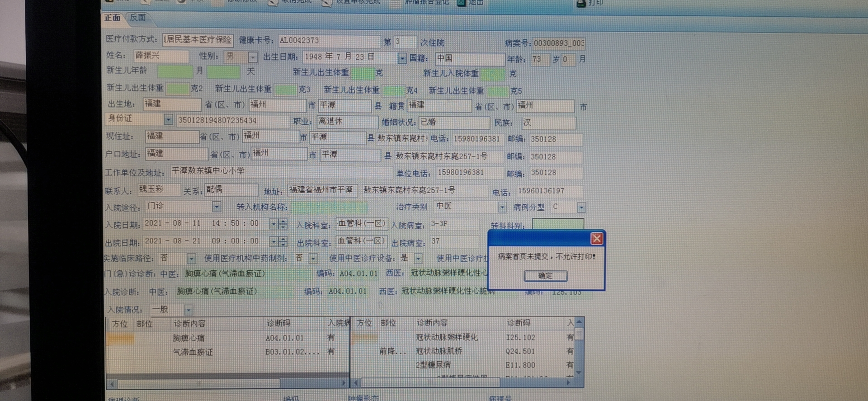Click the 转科科别 field

(558, 224)
